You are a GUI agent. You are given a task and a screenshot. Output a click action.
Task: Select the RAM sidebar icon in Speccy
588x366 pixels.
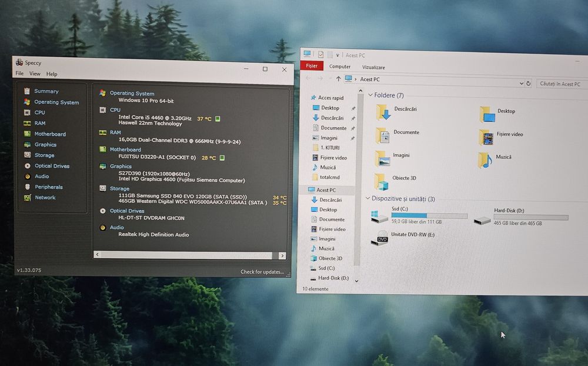[27, 123]
